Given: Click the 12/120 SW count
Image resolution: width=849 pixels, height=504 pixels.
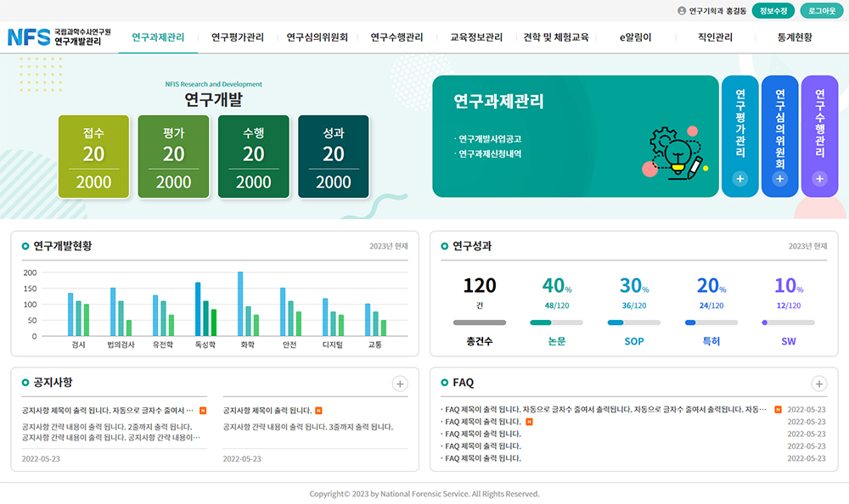Looking at the screenshot, I should click(789, 305).
